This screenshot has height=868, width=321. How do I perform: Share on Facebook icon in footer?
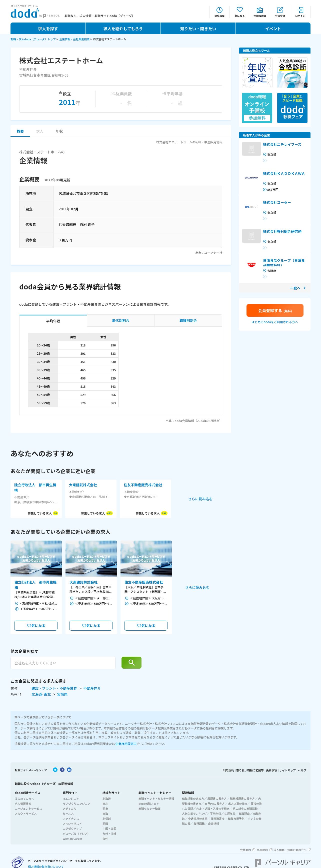(62, 770)
